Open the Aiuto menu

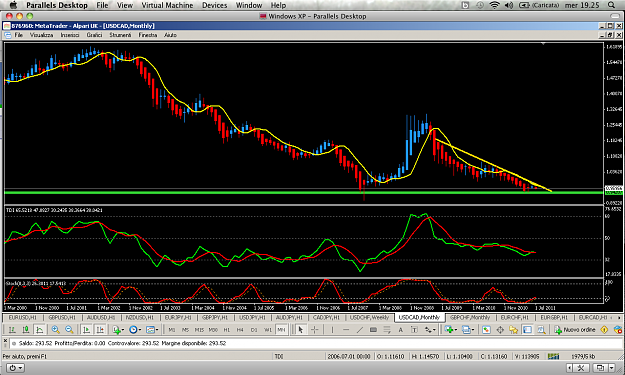[x=170, y=35]
